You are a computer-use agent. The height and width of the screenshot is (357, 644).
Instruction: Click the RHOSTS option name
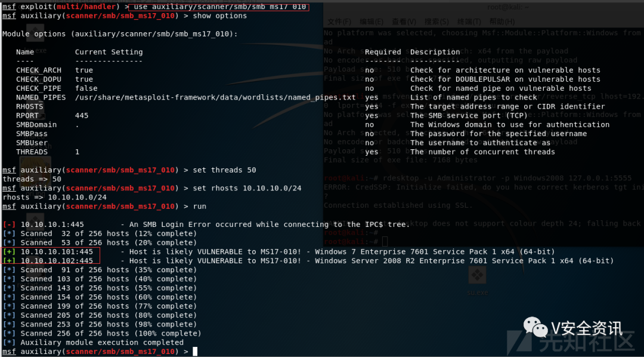coord(30,106)
